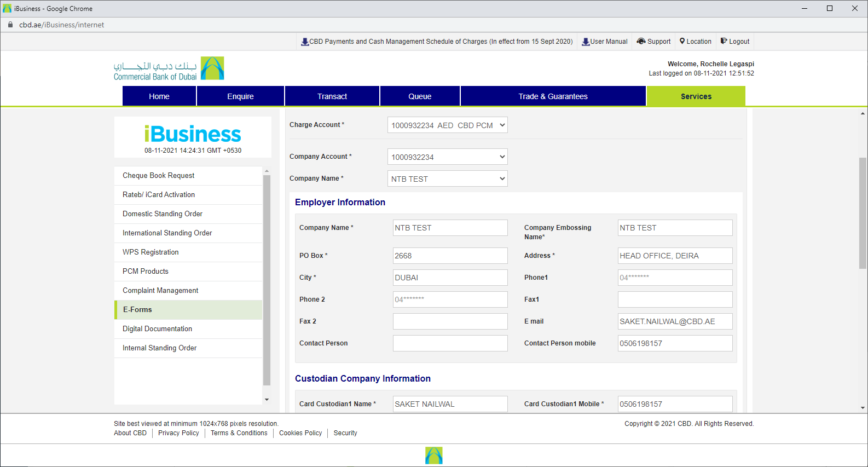Open Complaint Management
868x467 pixels.
pyautogui.click(x=188, y=291)
